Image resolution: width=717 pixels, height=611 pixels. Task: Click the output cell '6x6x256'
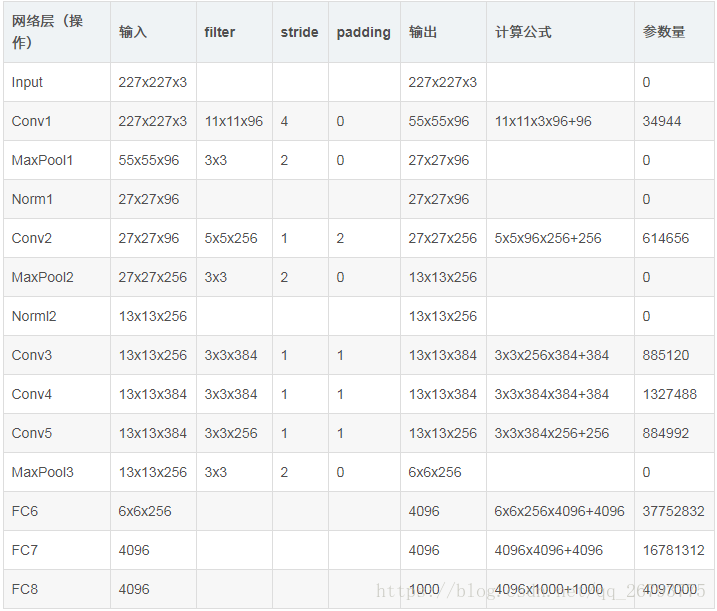point(435,472)
